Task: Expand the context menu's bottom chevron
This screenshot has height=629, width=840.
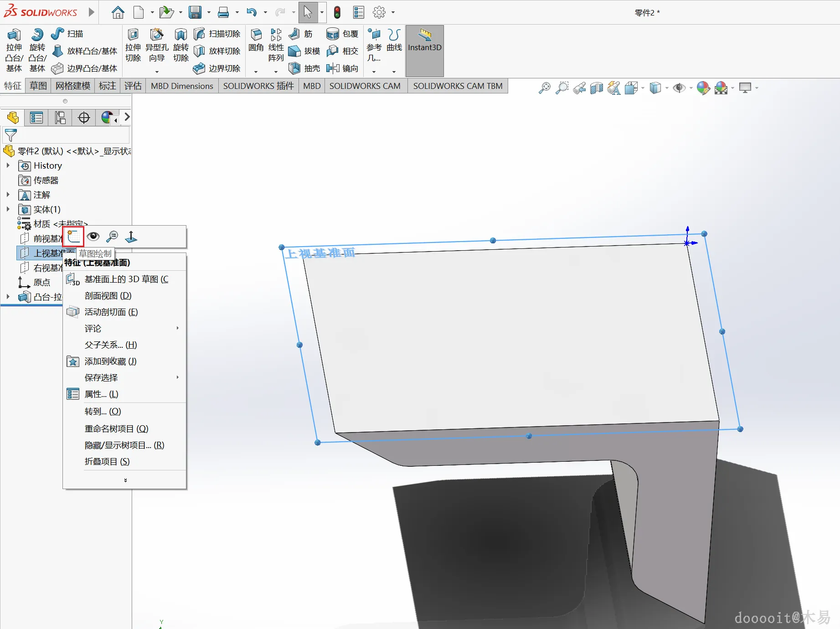Action: (125, 480)
